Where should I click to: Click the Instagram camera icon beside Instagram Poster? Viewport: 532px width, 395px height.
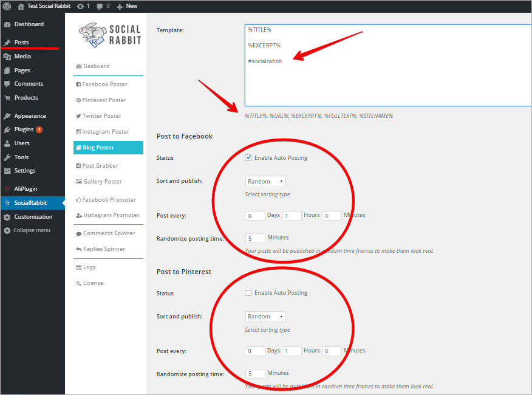click(x=78, y=132)
